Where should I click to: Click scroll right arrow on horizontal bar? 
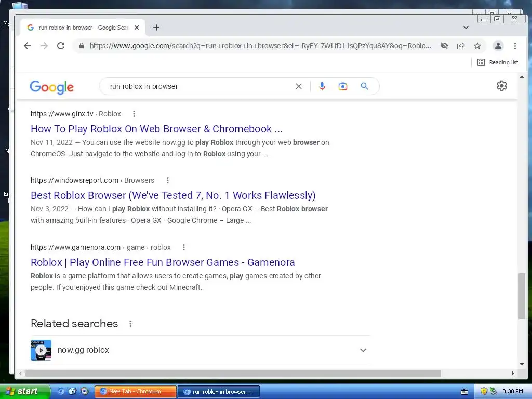click(513, 373)
